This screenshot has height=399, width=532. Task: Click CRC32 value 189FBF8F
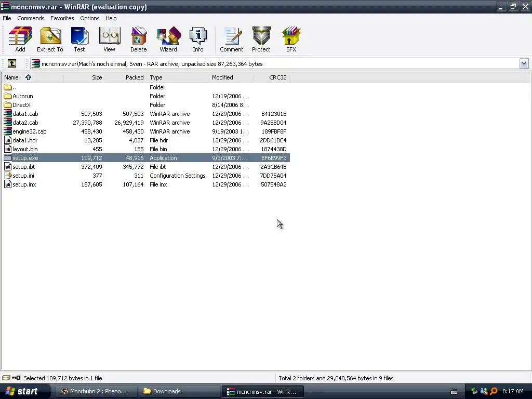pos(274,131)
